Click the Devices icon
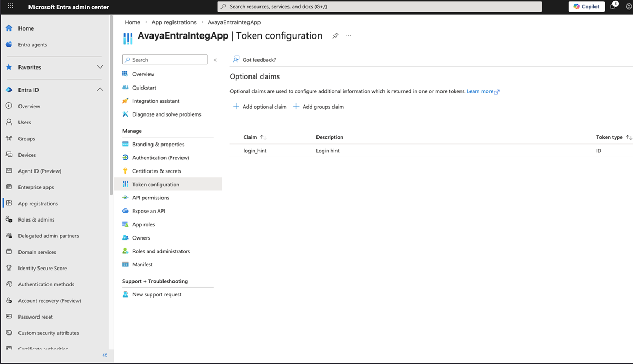 click(9, 155)
